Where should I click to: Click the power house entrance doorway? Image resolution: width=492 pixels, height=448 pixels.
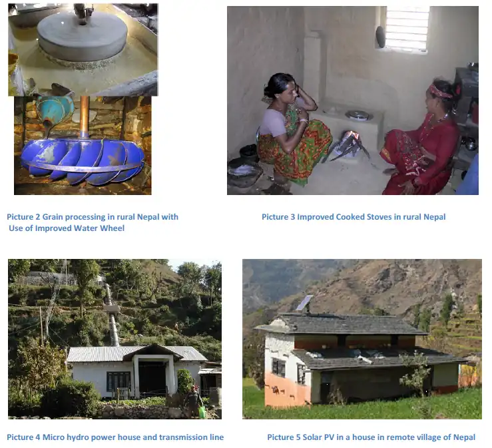[152, 379]
